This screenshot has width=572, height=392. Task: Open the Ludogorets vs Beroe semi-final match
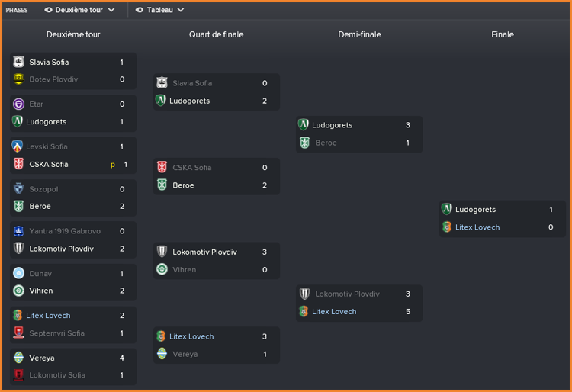click(359, 134)
